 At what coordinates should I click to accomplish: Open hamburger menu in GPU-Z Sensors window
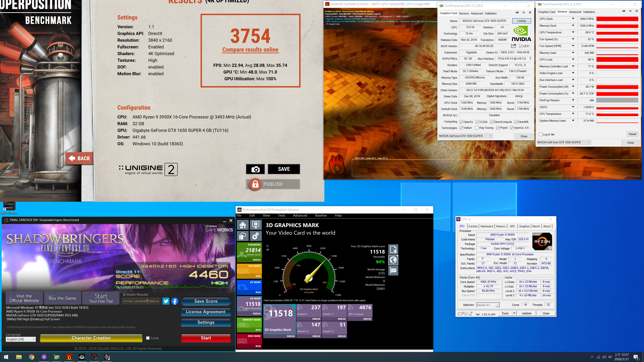click(x=636, y=11)
